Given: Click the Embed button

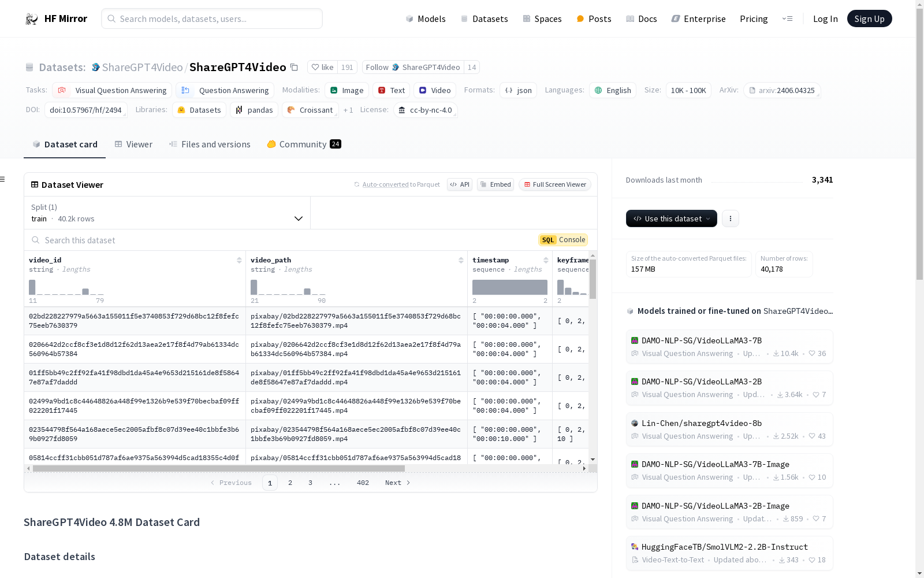Looking at the screenshot, I should (495, 184).
